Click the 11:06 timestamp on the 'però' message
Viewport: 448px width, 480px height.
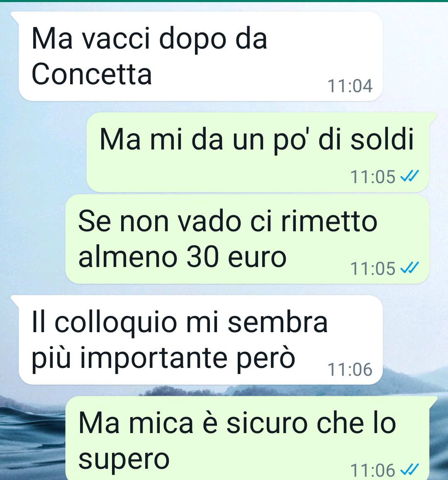pyautogui.click(x=350, y=370)
